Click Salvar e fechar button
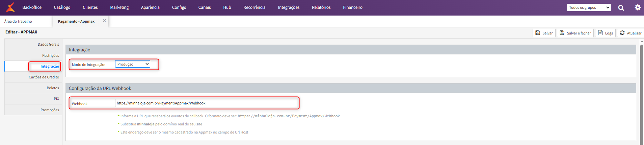Viewport: 644px width, 145px height. 575,33
